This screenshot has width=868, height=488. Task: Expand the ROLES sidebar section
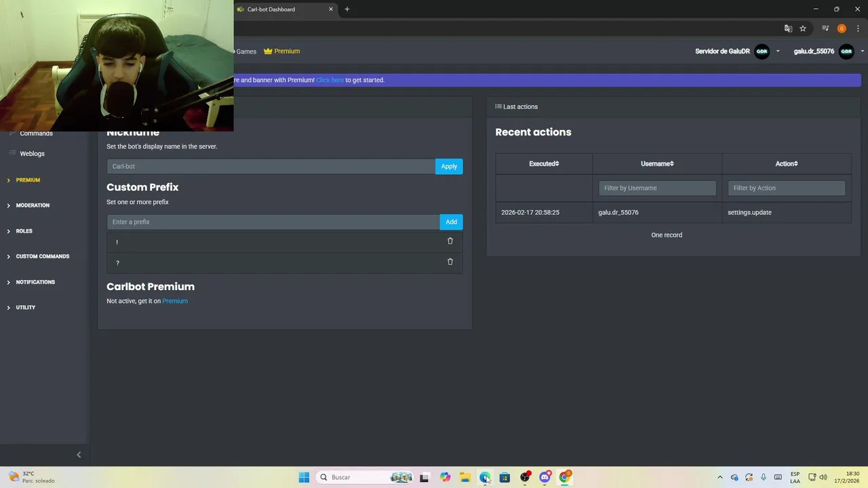click(x=24, y=231)
